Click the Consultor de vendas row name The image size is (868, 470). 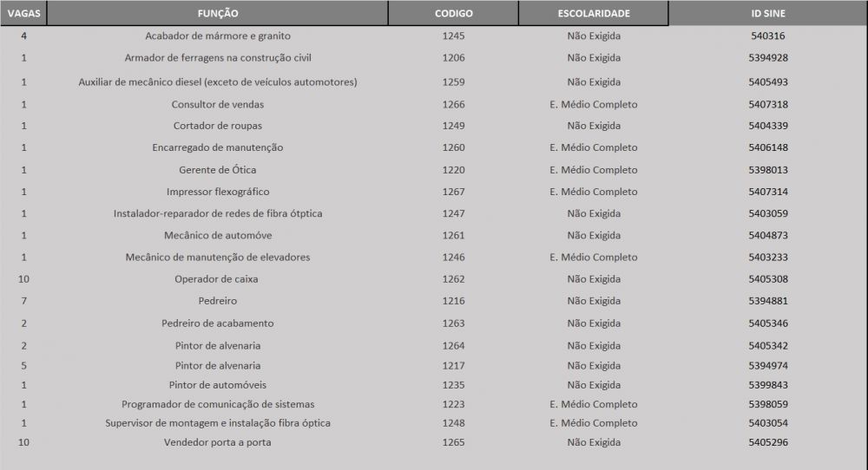tap(217, 104)
